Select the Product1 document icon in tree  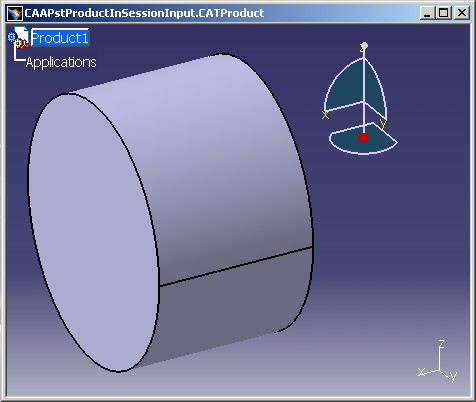pyautogui.click(x=18, y=37)
